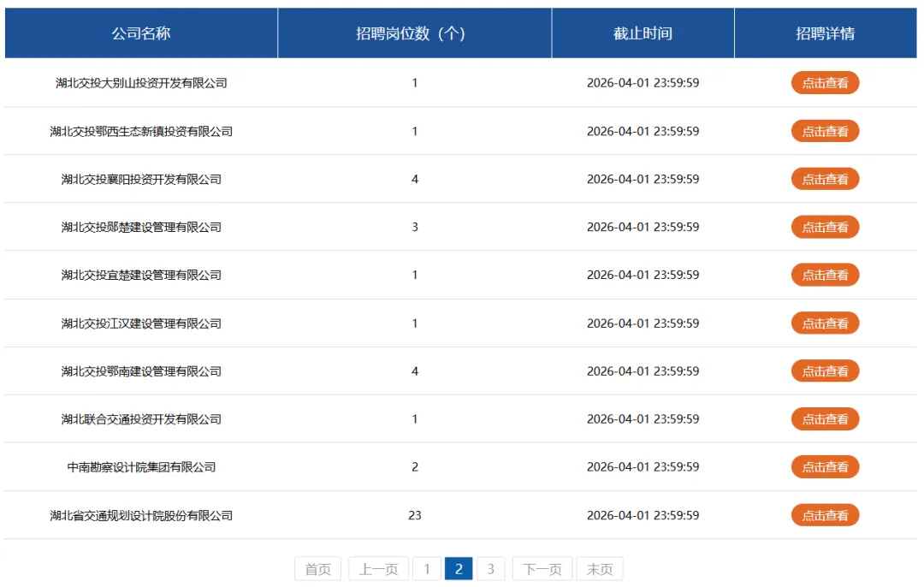Open 点击查看 for 中南勘察设计院集团有限公司
The image size is (924, 587).
click(x=825, y=466)
